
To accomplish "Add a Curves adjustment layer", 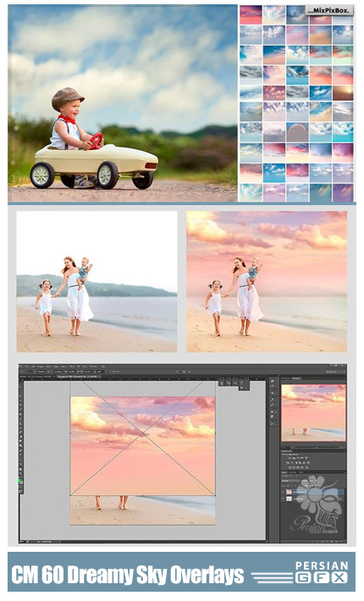I will click(x=298, y=458).
